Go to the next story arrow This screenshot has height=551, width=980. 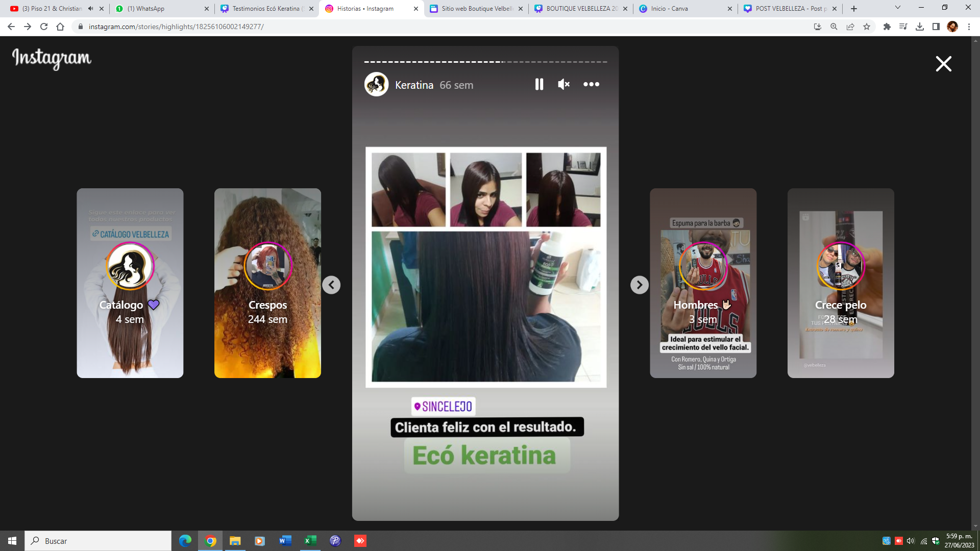(x=639, y=285)
